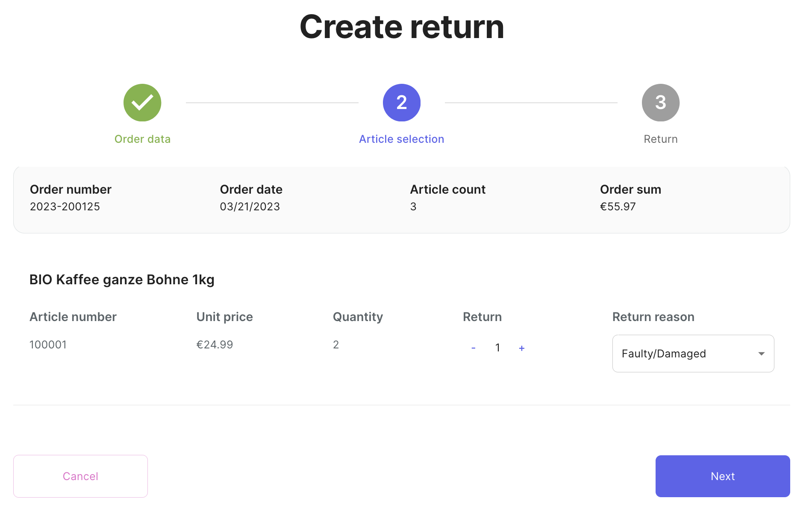
Task: Click the BIO Kaffee ganze Bohne 1kg title
Action: coord(122,280)
